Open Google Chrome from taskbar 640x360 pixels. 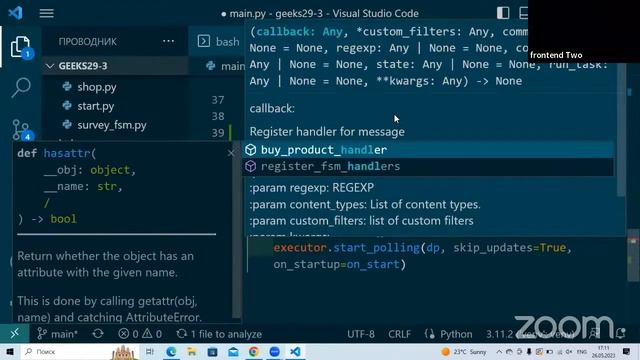254,351
